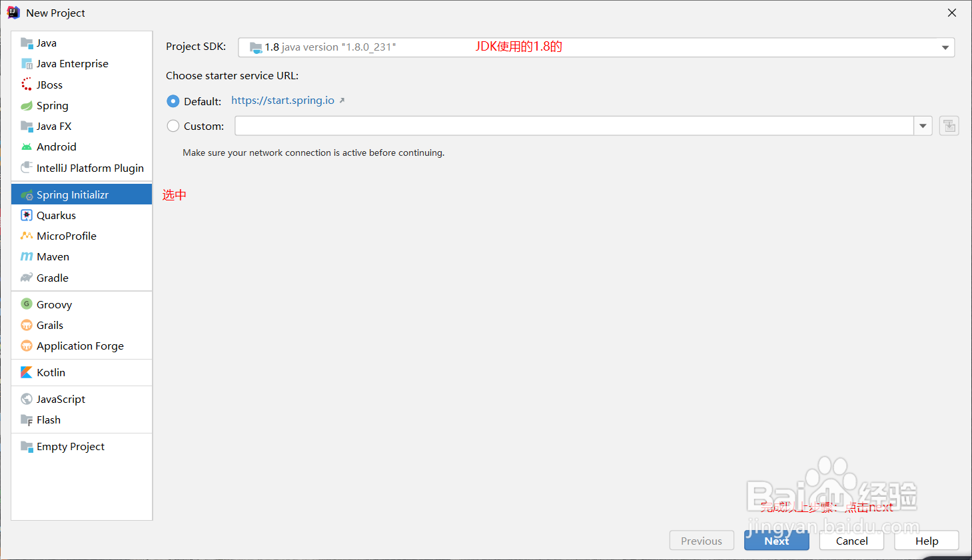
Task: Select JavaScript project type
Action: pos(82,399)
